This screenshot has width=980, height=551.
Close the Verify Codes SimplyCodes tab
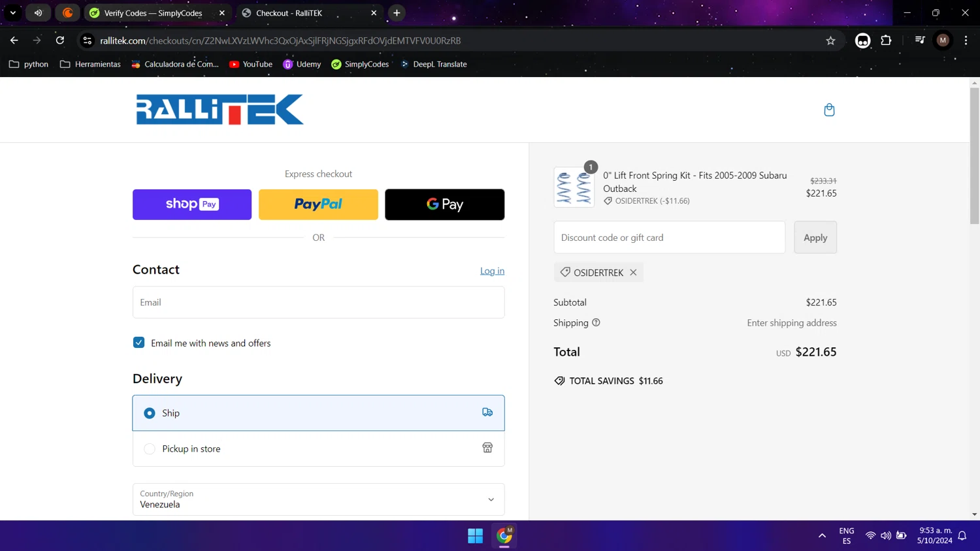click(x=222, y=13)
